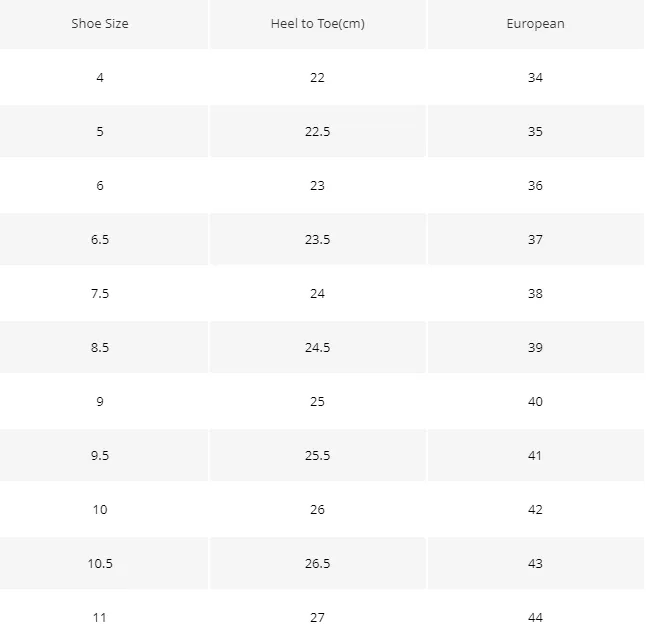Click heel to toe value 24
646x643 pixels.
(318, 293)
